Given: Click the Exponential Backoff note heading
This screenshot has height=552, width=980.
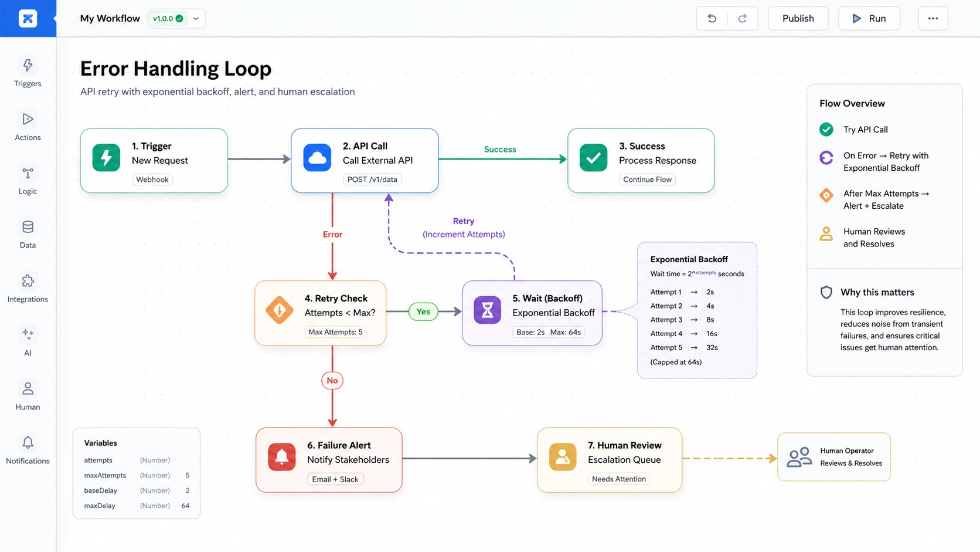Looking at the screenshot, I should [689, 259].
